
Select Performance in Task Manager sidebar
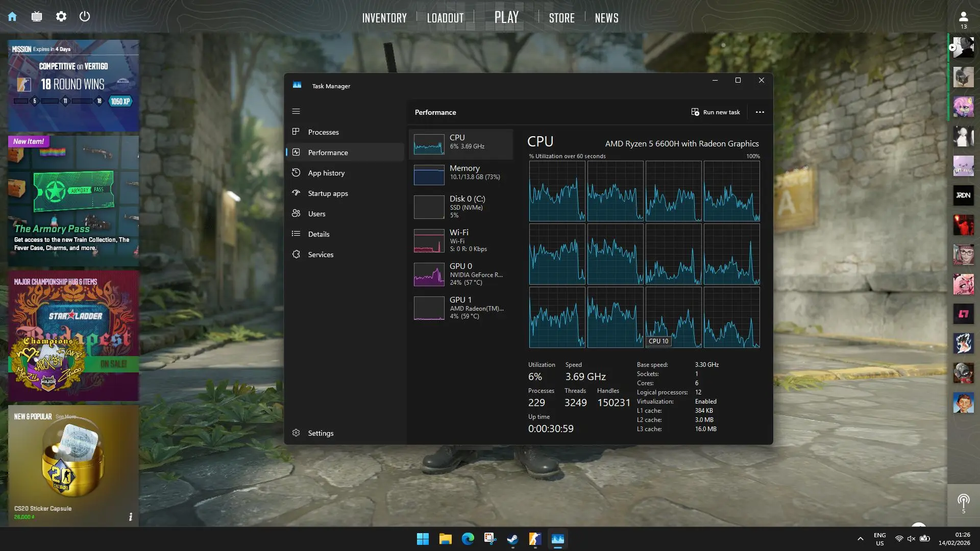pos(345,153)
